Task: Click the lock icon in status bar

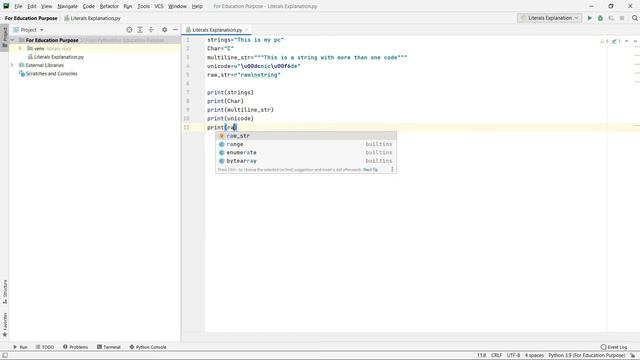Action: (x=633, y=356)
